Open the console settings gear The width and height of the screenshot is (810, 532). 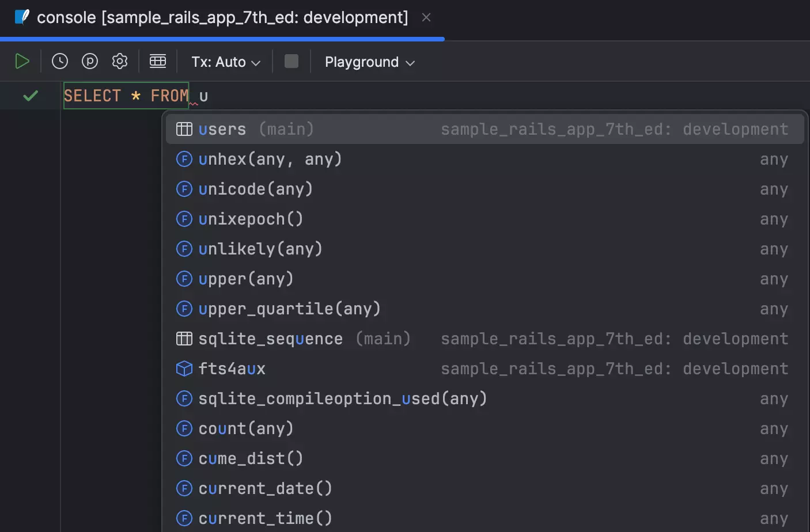120,61
